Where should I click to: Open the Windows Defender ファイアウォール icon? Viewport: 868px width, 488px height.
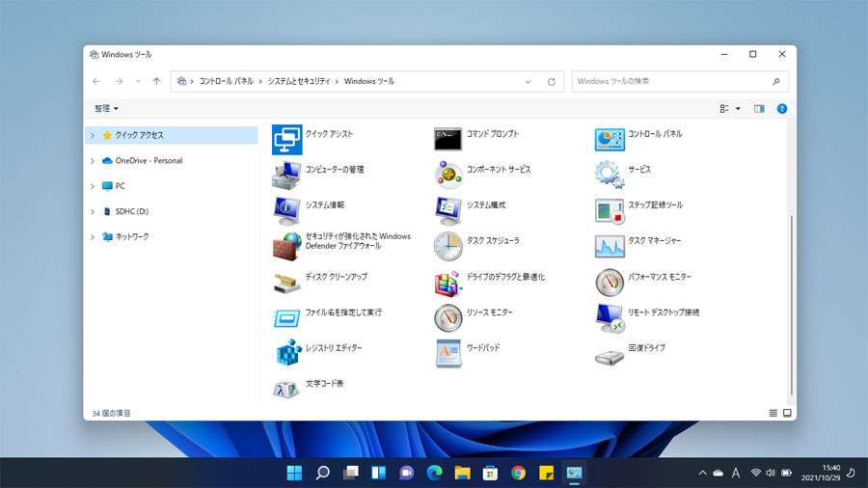point(286,246)
